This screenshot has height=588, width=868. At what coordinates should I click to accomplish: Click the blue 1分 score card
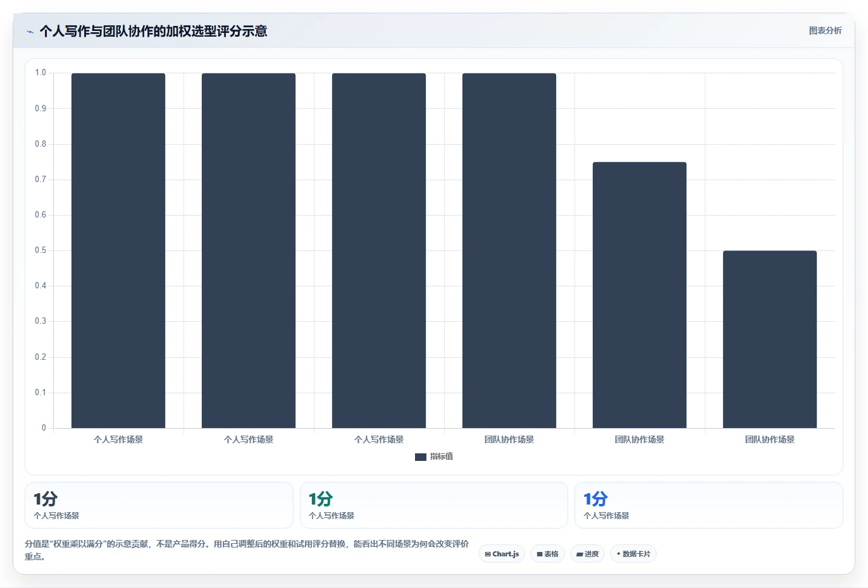tap(709, 505)
